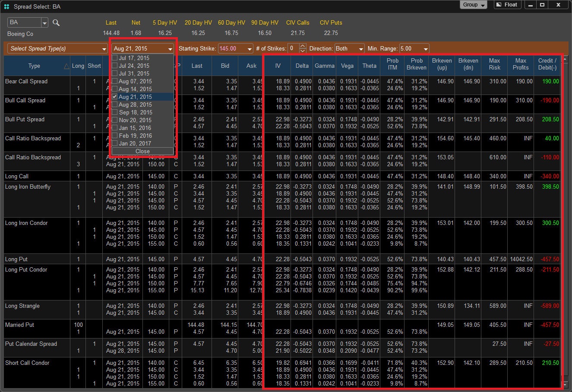The height and width of the screenshot is (392, 572).
Task: Open the Group dropdown in the title bar
Action: (x=474, y=5)
